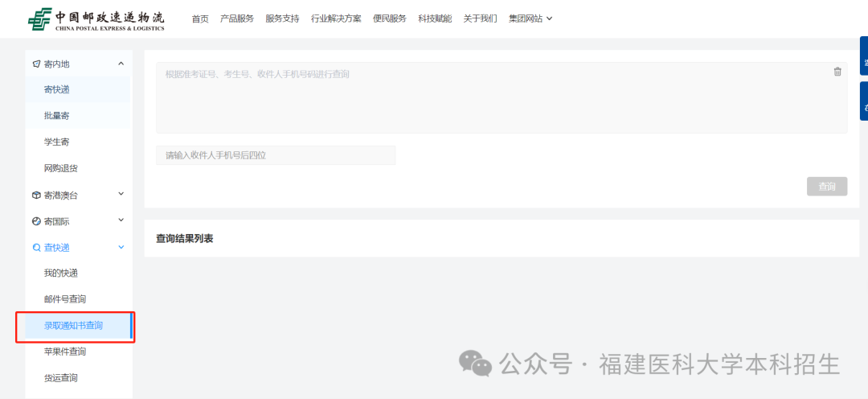Expand the 寄国际 section chevron
The image size is (868, 399).
(x=121, y=220)
